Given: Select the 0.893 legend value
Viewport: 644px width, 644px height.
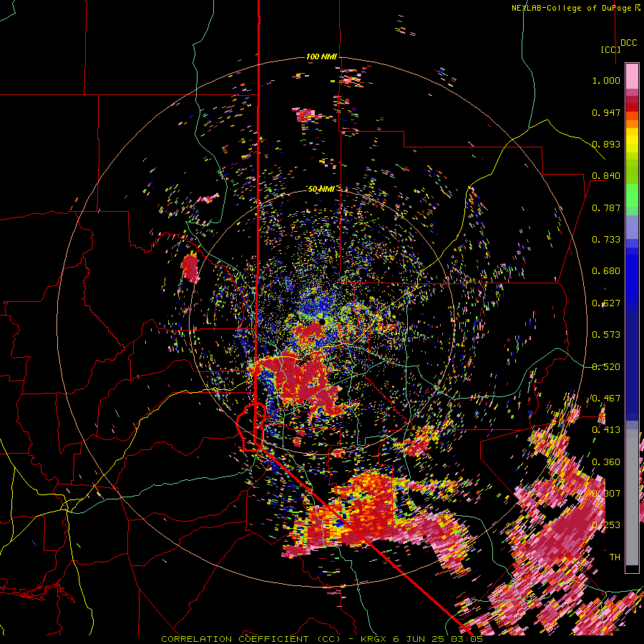Looking at the screenshot, I should (x=606, y=144).
